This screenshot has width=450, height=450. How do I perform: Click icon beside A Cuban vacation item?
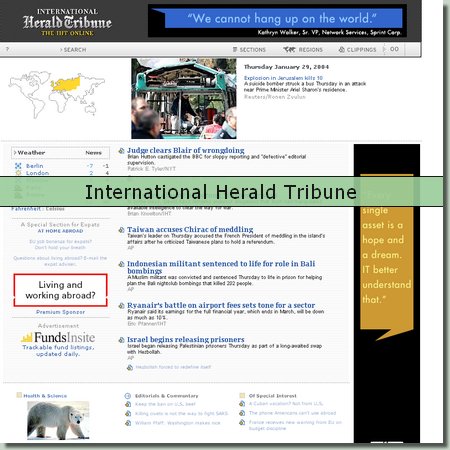[x=242, y=404]
